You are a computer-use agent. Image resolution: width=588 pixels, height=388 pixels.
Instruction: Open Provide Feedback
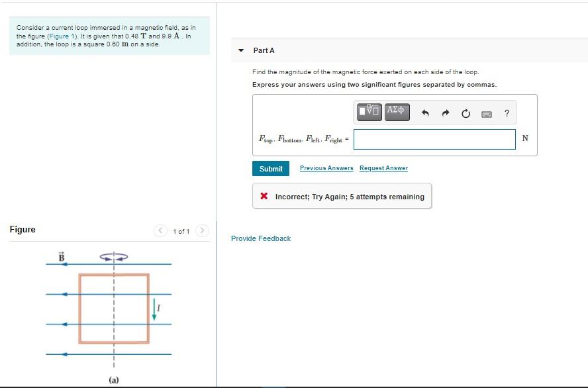coord(260,238)
